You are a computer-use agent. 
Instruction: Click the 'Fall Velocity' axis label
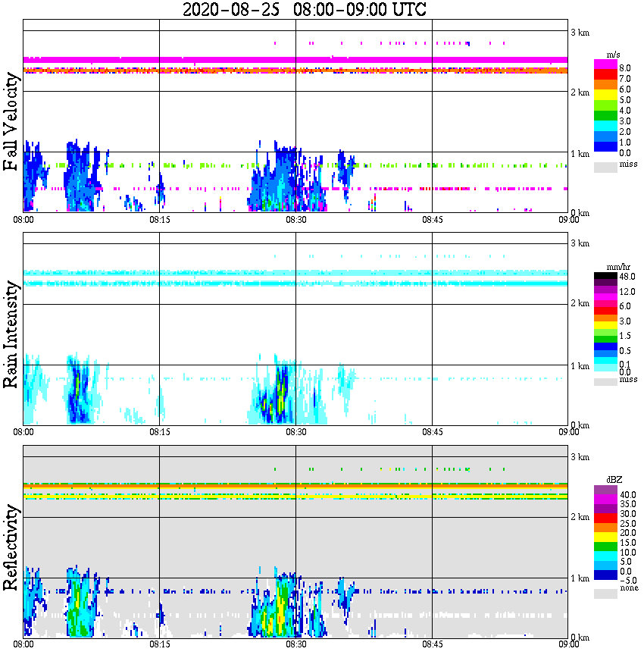point(11,121)
